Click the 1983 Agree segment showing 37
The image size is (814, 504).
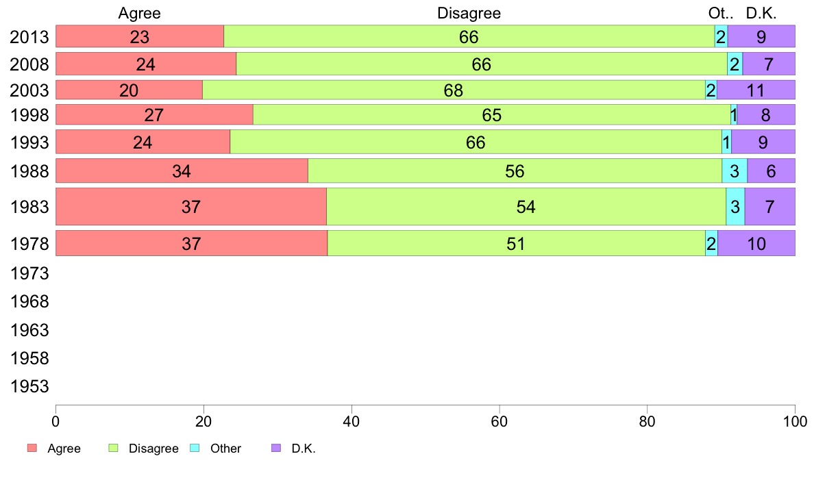pos(190,207)
